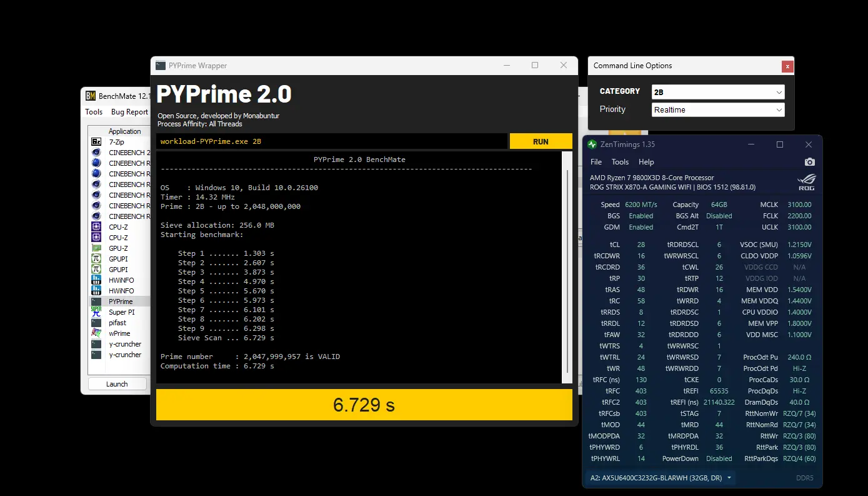Image resolution: width=868 pixels, height=496 pixels.
Task: Click the tRFC (ns) value 130
Action: [x=641, y=380]
